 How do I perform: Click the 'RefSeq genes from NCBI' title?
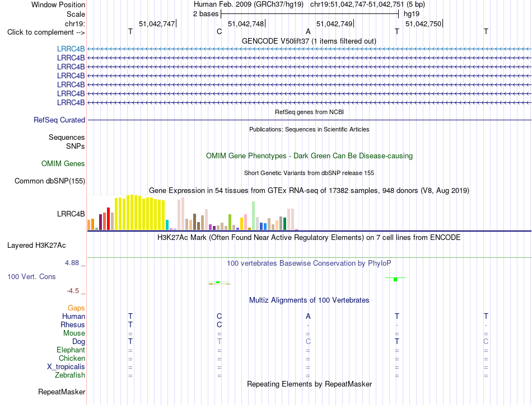point(310,112)
